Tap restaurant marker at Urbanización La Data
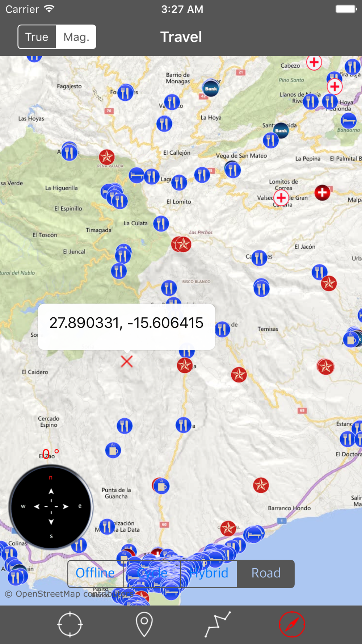The height and width of the screenshot is (644, 362). (106, 526)
